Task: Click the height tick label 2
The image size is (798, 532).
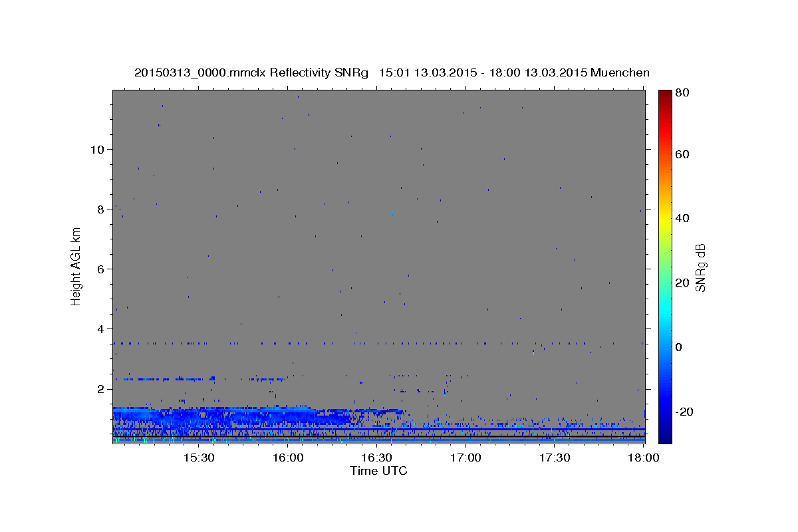Action: (x=100, y=389)
